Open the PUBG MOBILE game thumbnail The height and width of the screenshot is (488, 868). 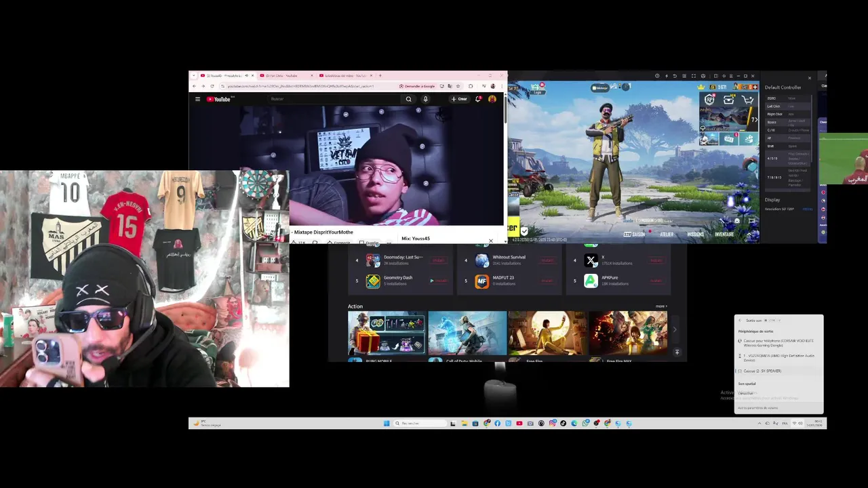tap(387, 333)
